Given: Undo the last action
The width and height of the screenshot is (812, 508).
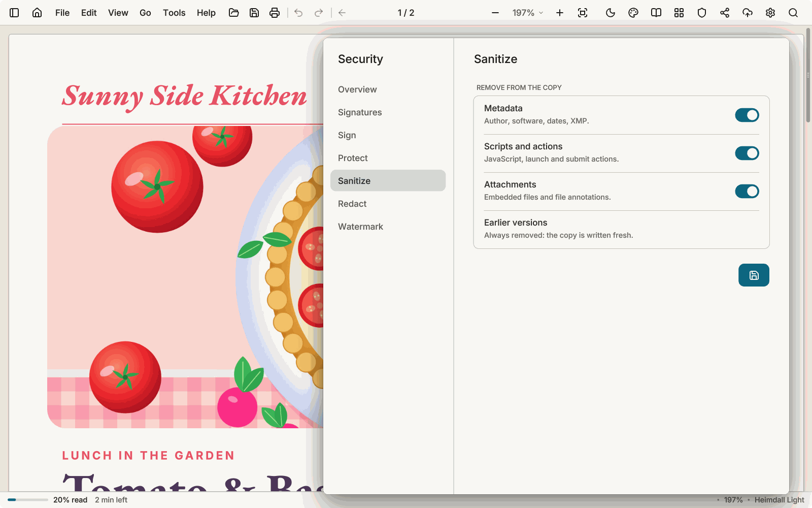Looking at the screenshot, I should point(298,13).
